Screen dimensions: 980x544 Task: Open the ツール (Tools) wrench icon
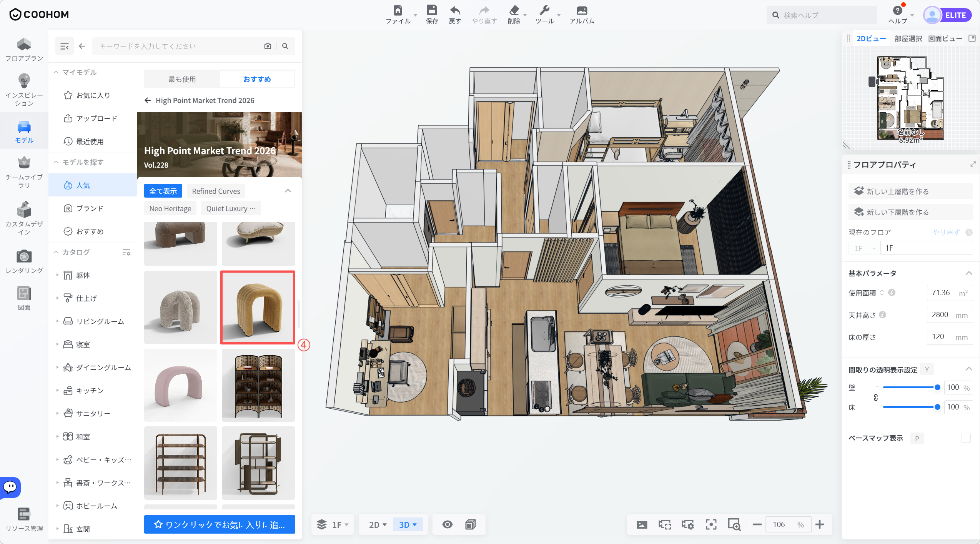click(544, 11)
